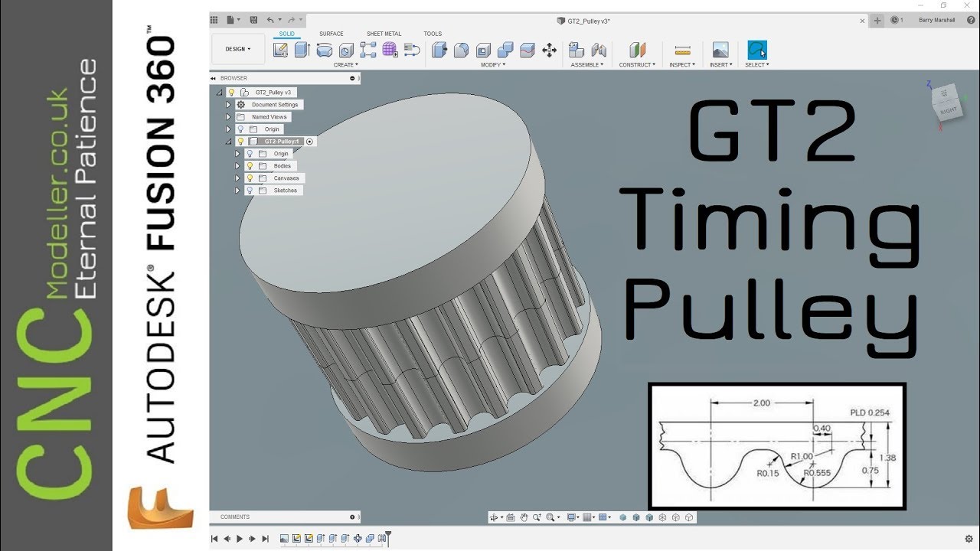Play the timeline

[x=240, y=539]
